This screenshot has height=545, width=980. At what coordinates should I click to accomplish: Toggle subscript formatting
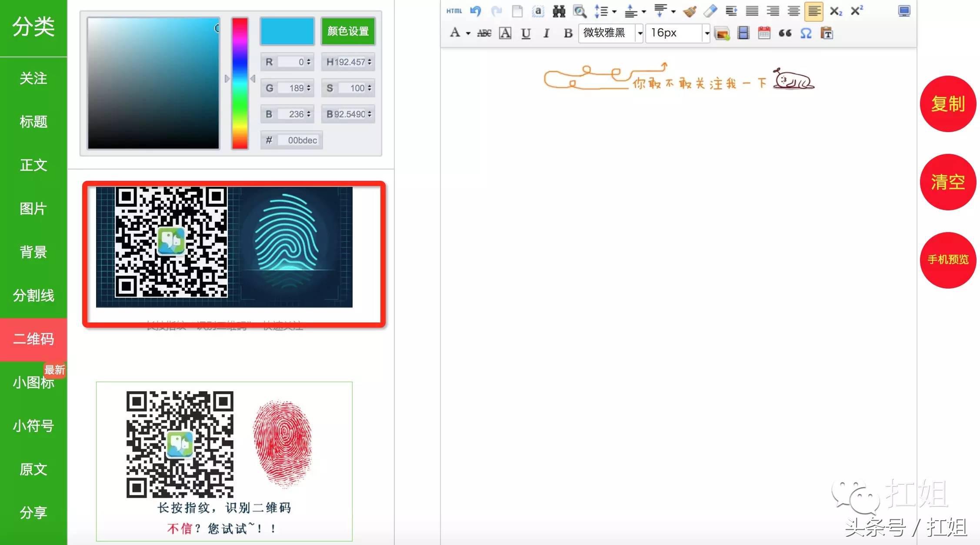pyautogui.click(x=835, y=12)
